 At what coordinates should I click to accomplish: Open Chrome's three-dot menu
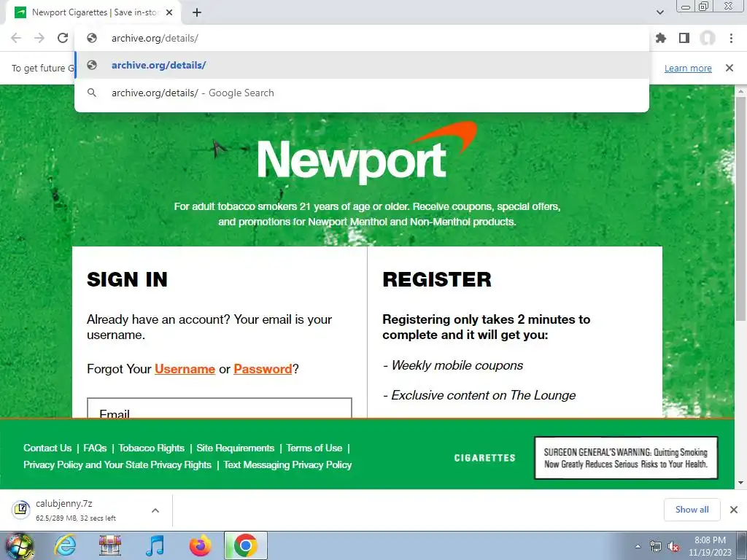pyautogui.click(x=731, y=38)
